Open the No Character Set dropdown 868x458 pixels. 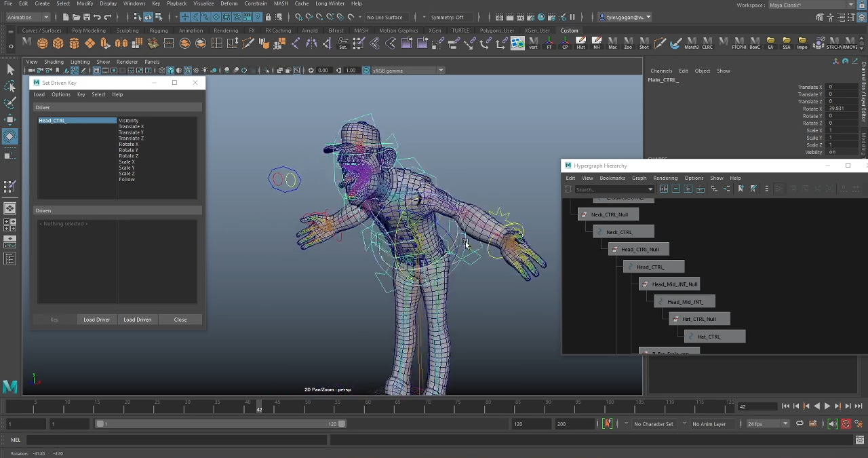[x=653, y=424]
